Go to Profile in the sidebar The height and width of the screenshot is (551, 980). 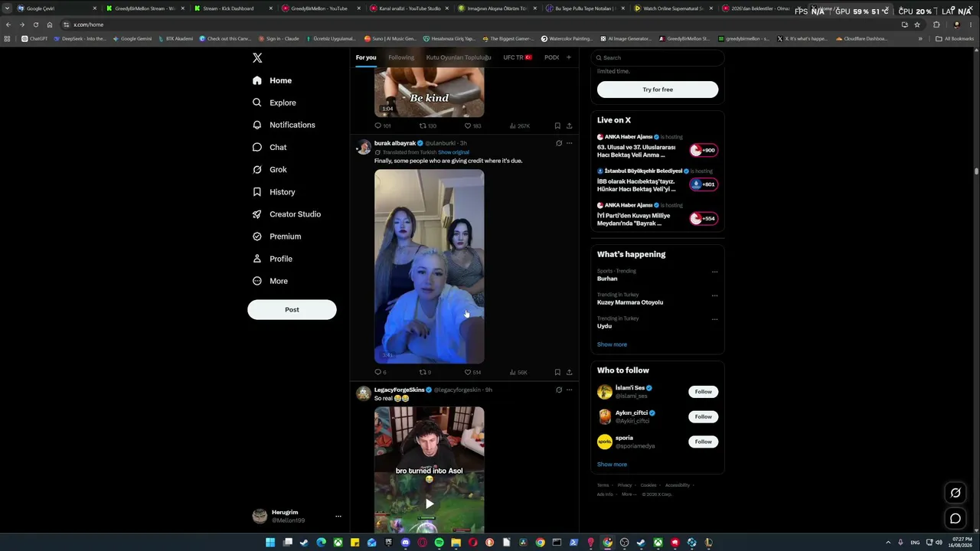pyautogui.click(x=273, y=259)
